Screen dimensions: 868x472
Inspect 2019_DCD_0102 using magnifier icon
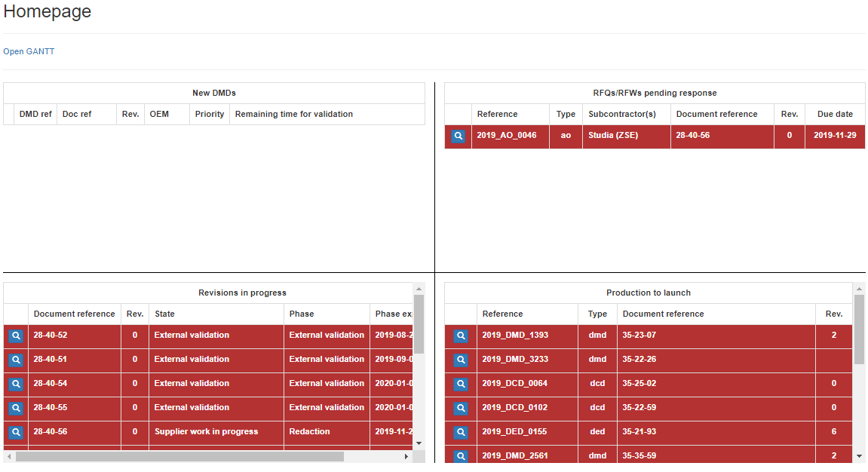point(461,409)
